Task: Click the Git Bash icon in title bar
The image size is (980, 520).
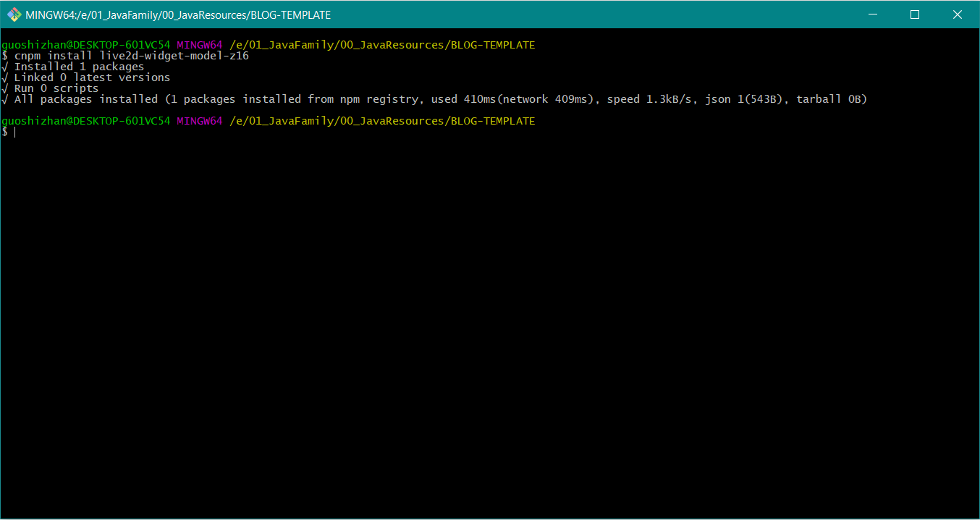Action: [x=14, y=14]
